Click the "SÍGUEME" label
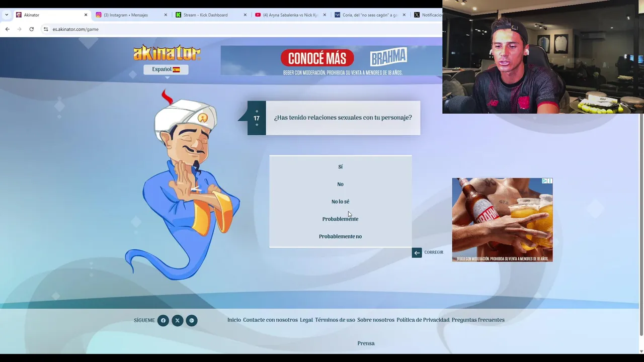This screenshot has height=362, width=644. (x=144, y=320)
